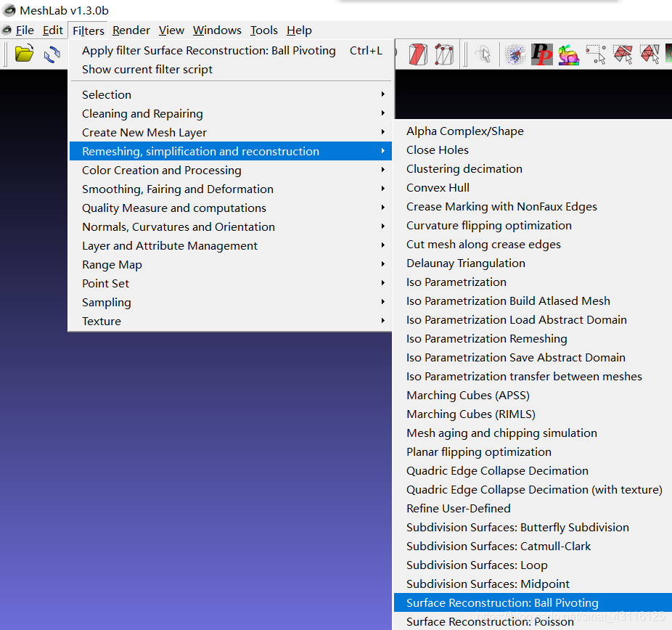This screenshot has width=672, height=630.
Task: Activate the face selection tool icon
Action: coord(621,54)
